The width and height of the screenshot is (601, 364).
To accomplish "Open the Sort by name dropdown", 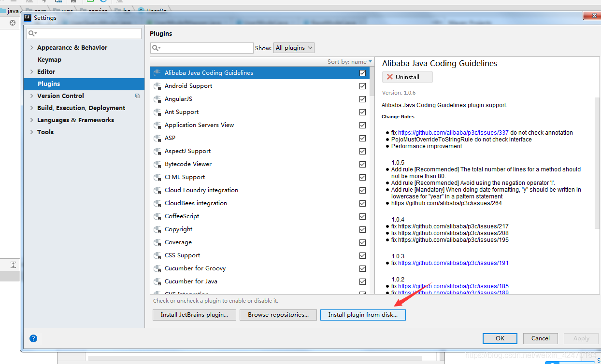I will [x=350, y=61].
